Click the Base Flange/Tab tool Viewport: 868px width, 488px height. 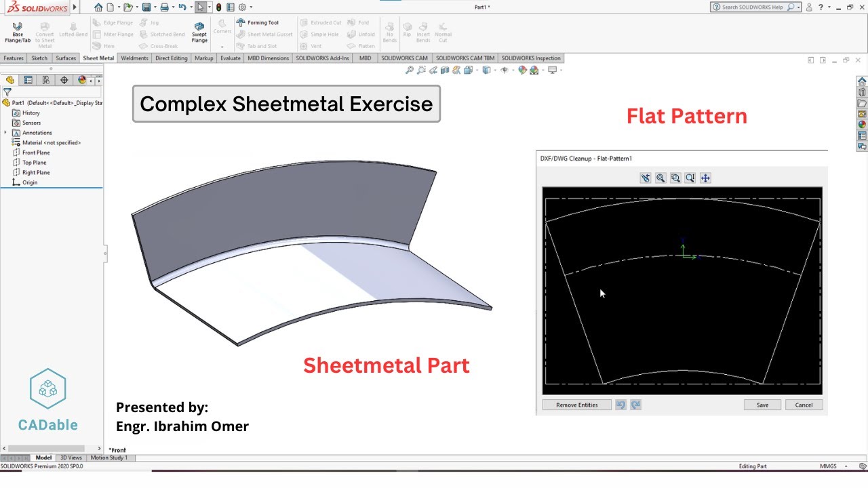17,33
